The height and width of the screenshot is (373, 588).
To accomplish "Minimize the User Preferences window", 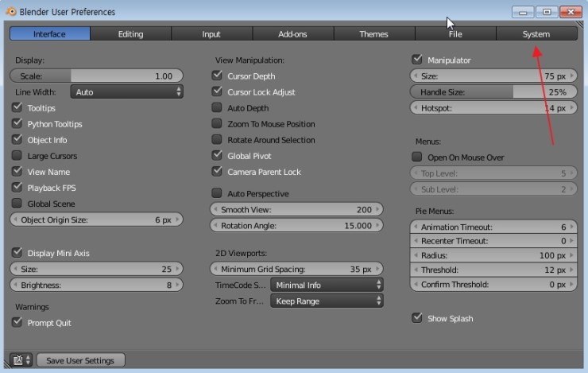I will pos(523,12).
